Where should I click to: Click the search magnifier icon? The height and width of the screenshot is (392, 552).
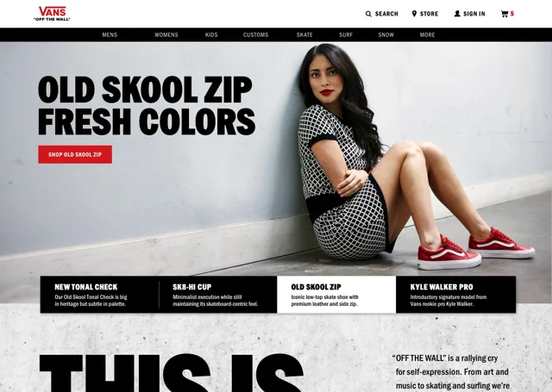(x=368, y=14)
